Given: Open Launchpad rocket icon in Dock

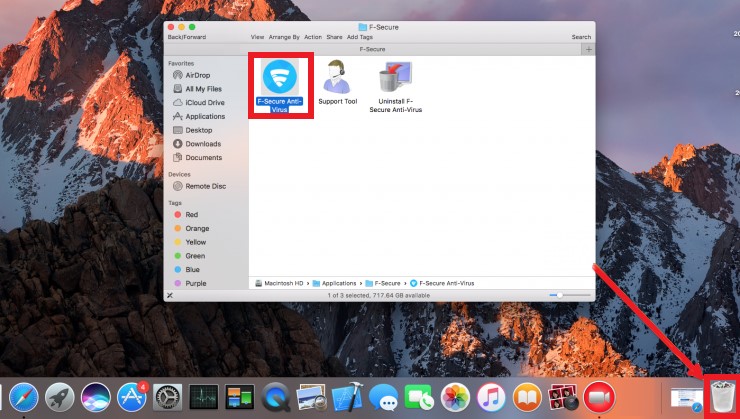Looking at the screenshot, I should tap(59, 397).
